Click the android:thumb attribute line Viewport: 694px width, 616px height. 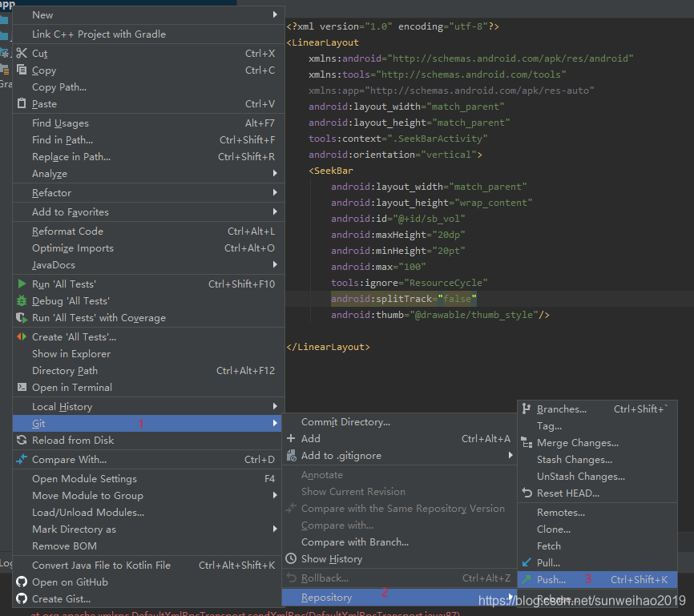(x=440, y=315)
